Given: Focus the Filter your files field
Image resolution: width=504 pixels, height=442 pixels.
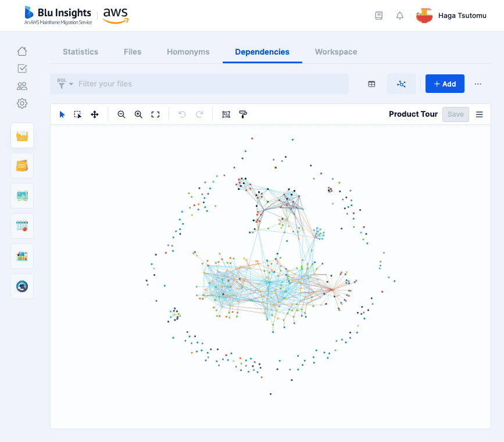Looking at the screenshot, I should click(x=199, y=84).
